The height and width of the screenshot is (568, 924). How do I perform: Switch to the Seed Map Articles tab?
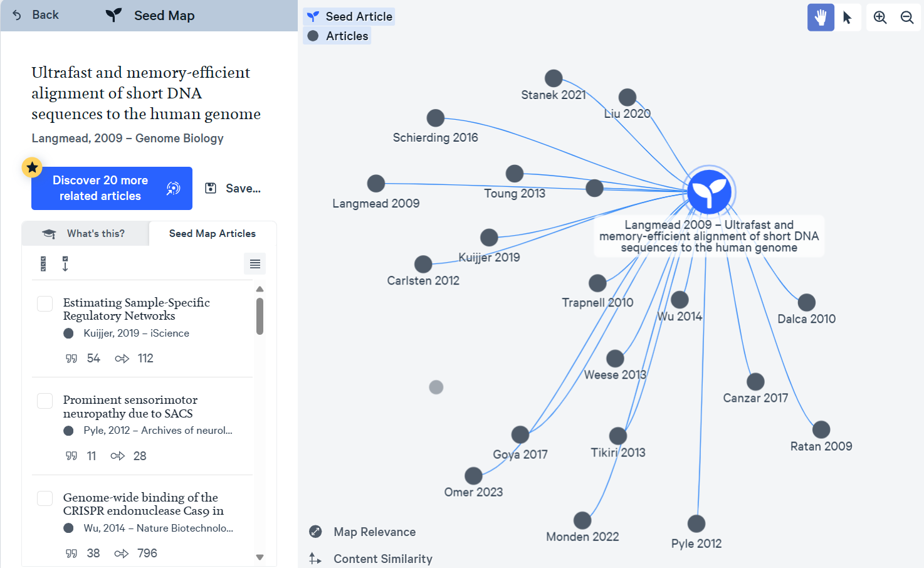[212, 234]
